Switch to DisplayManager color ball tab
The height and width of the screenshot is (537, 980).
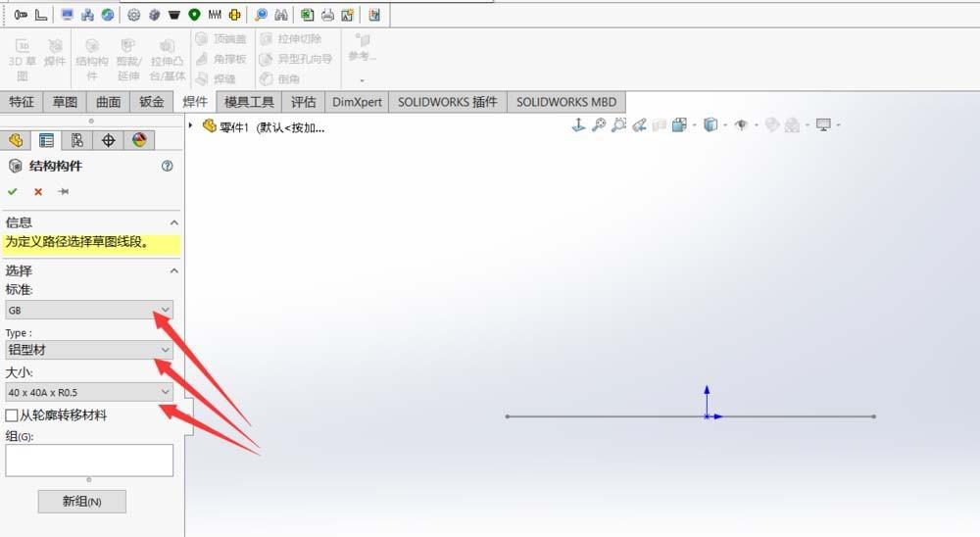139,140
